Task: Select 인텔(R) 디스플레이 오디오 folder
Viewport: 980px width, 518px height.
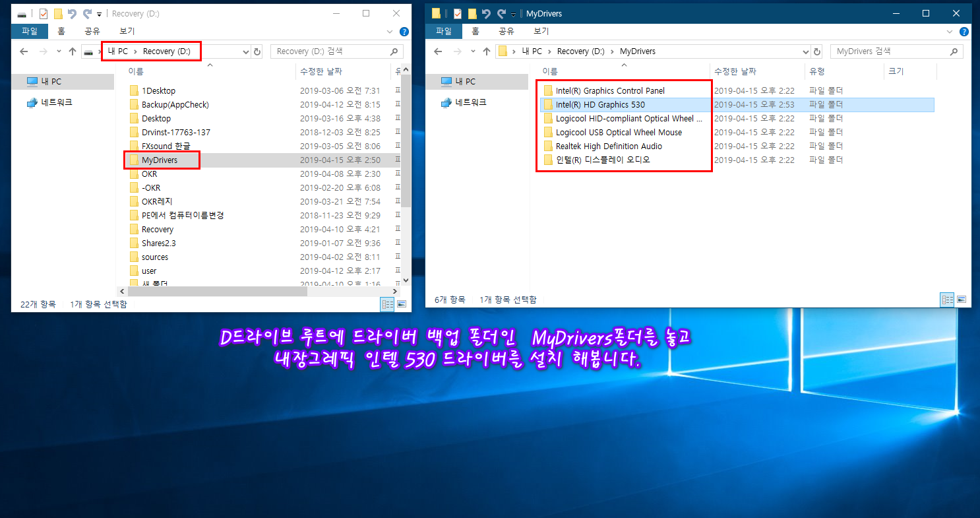Action: point(597,160)
